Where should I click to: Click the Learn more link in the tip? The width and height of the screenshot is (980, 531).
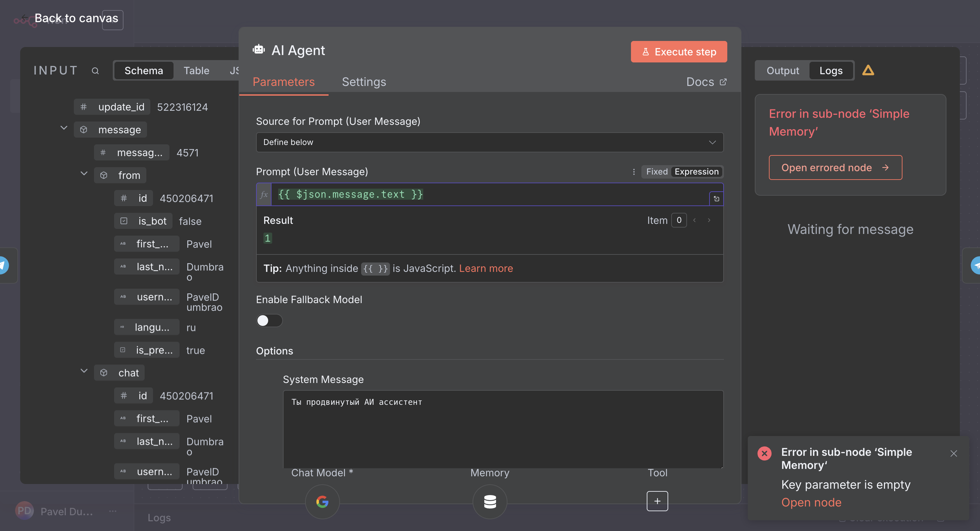coord(486,268)
